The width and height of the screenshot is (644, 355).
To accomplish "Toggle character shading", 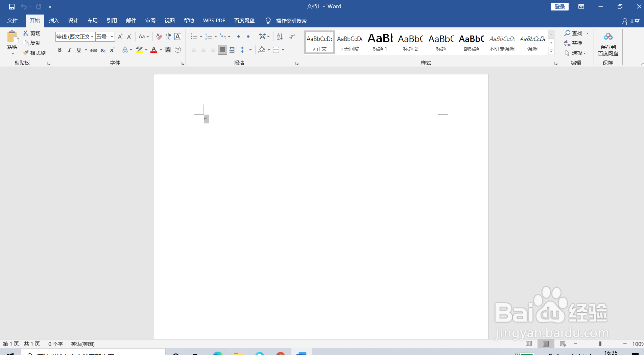I will point(168,50).
